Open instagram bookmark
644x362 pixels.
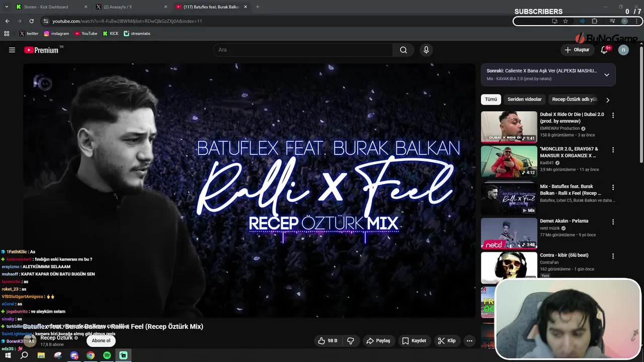pyautogui.click(x=56, y=34)
